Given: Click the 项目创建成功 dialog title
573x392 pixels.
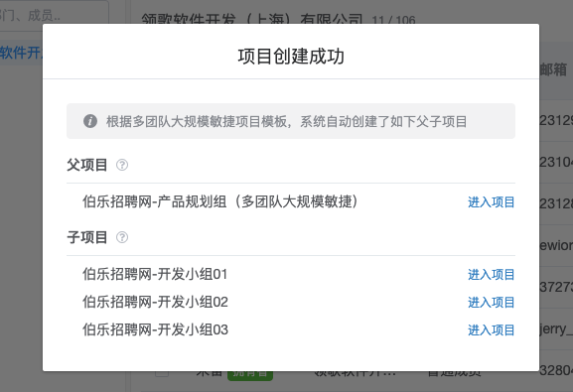Looking at the screenshot, I should [291, 57].
